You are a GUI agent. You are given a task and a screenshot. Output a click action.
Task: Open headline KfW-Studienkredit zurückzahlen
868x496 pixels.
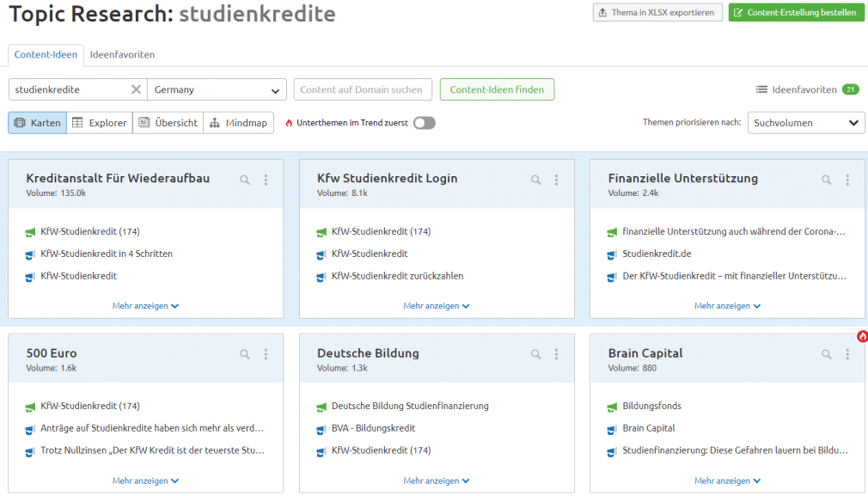[397, 276]
